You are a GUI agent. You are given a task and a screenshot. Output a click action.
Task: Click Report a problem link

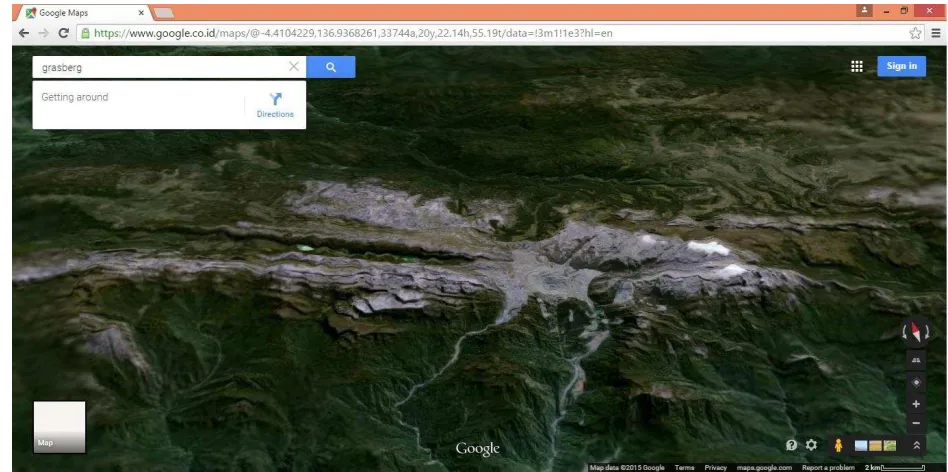click(828, 468)
